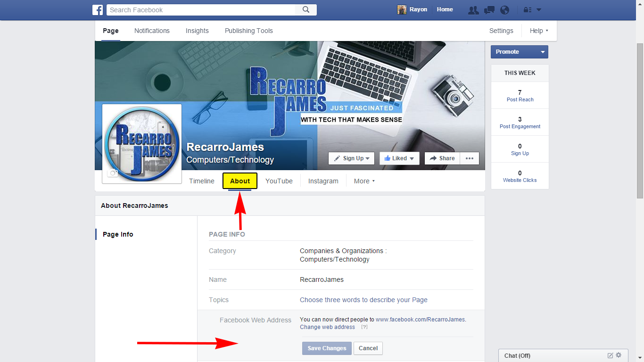This screenshot has height=362, width=644.
Task: Select the Page tab
Action: pyautogui.click(x=111, y=31)
